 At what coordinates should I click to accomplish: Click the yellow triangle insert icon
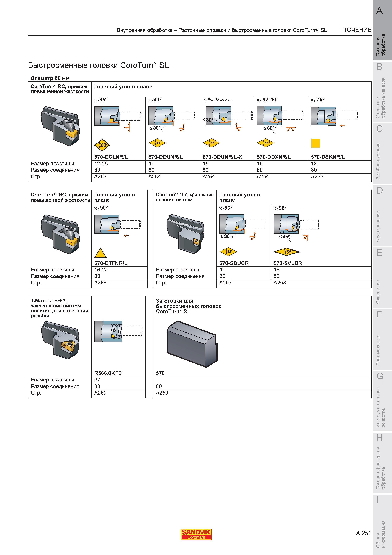click(x=100, y=253)
